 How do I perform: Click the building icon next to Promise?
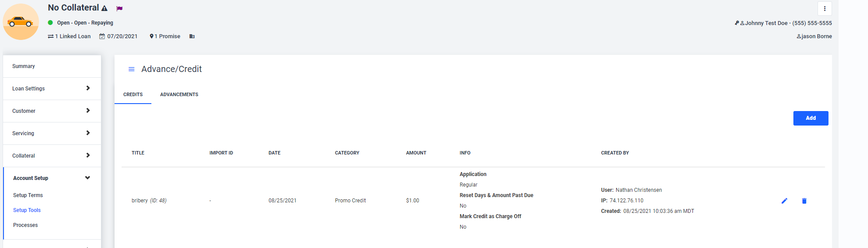pyautogui.click(x=192, y=36)
